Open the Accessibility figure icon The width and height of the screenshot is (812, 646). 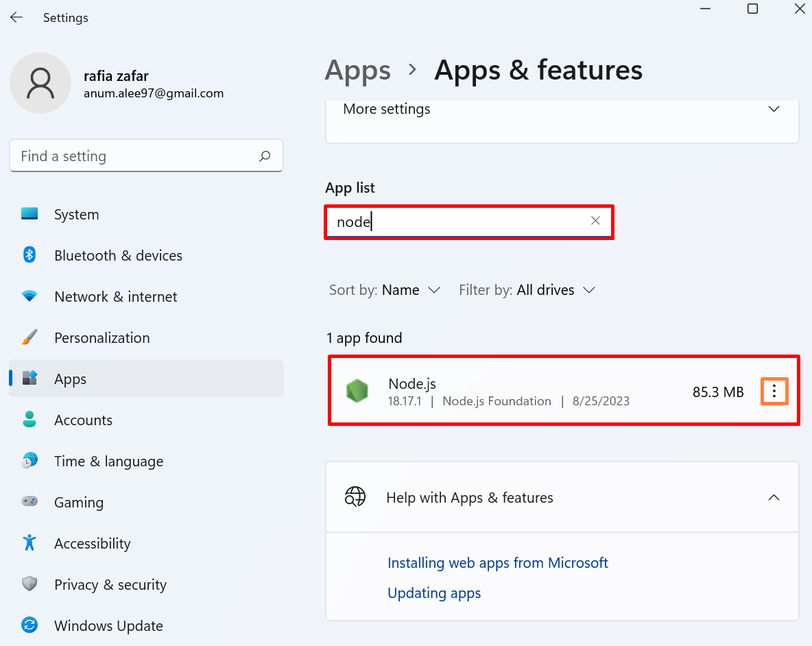[x=29, y=542]
